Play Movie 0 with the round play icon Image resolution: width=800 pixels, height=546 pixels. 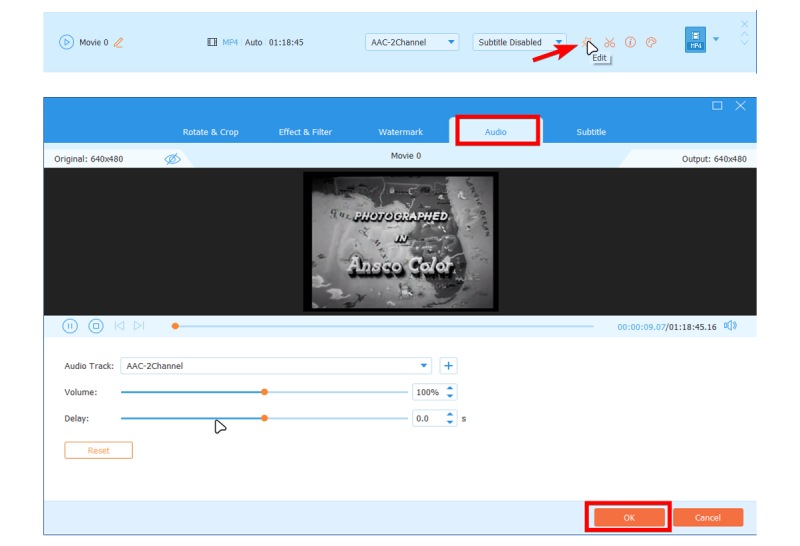point(66,42)
